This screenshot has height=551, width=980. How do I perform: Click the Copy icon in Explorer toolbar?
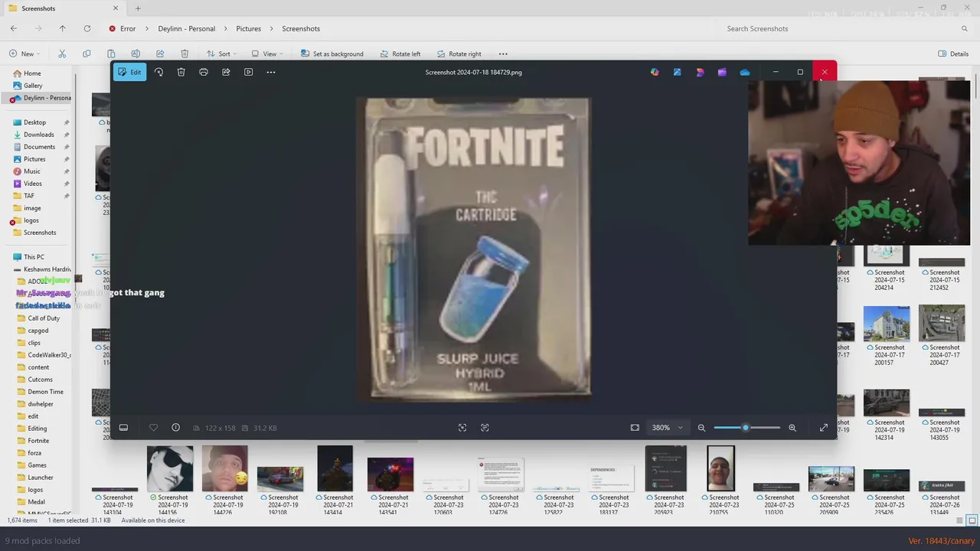87,54
